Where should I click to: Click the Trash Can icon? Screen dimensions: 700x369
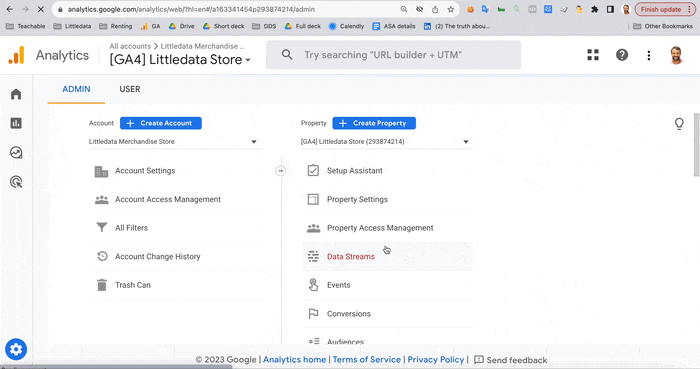[102, 285]
